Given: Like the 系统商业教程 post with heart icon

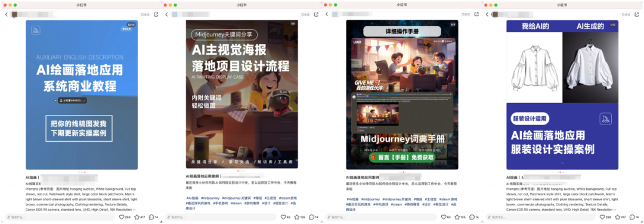Looking at the screenshot, I should (x=121, y=217).
